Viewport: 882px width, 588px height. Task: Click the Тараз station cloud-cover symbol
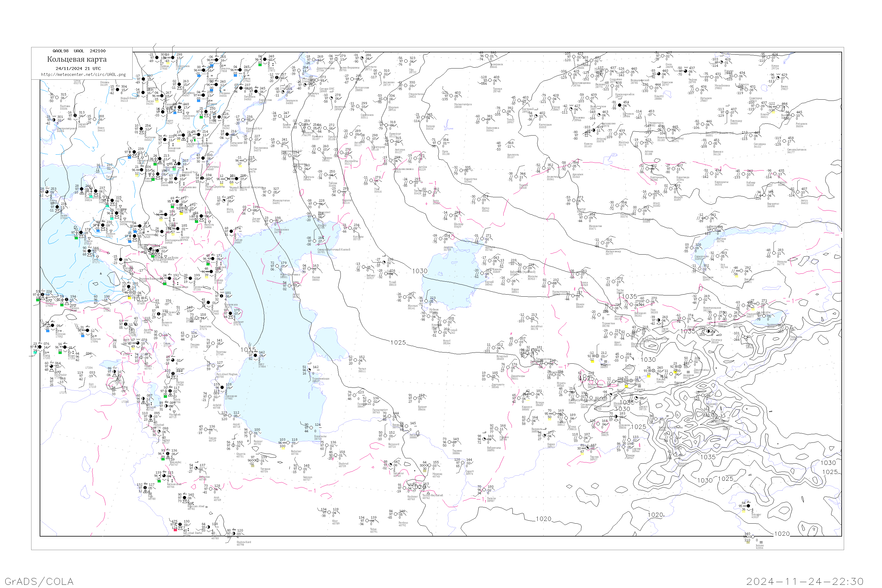pos(659,320)
